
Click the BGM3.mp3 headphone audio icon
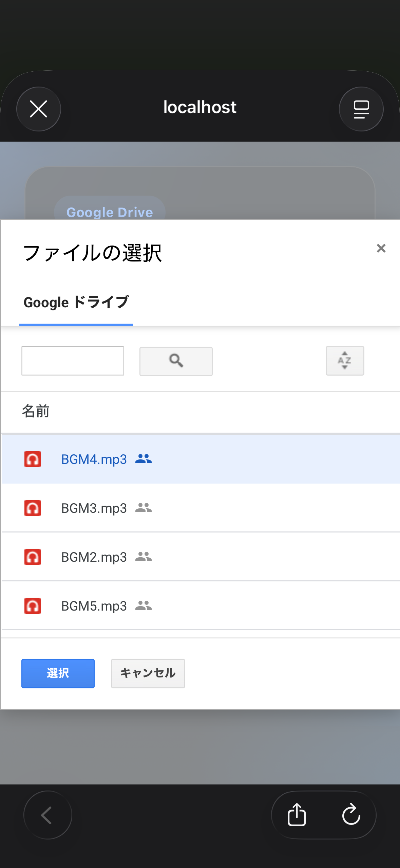pos(33,508)
